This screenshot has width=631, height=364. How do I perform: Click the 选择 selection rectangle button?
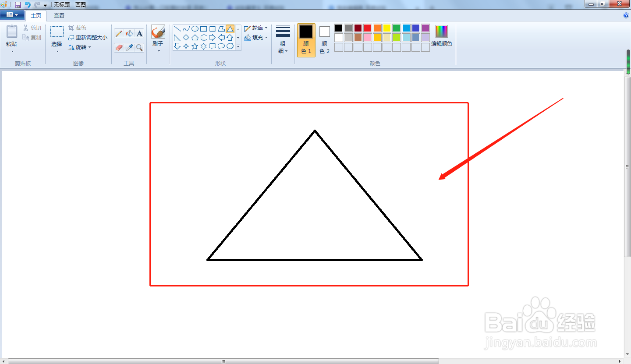[57, 39]
